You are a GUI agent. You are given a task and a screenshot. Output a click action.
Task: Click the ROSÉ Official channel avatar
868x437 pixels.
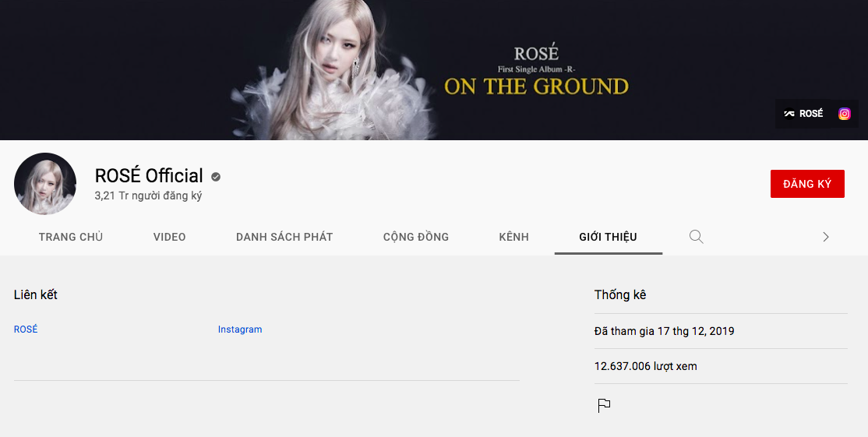pos(45,184)
